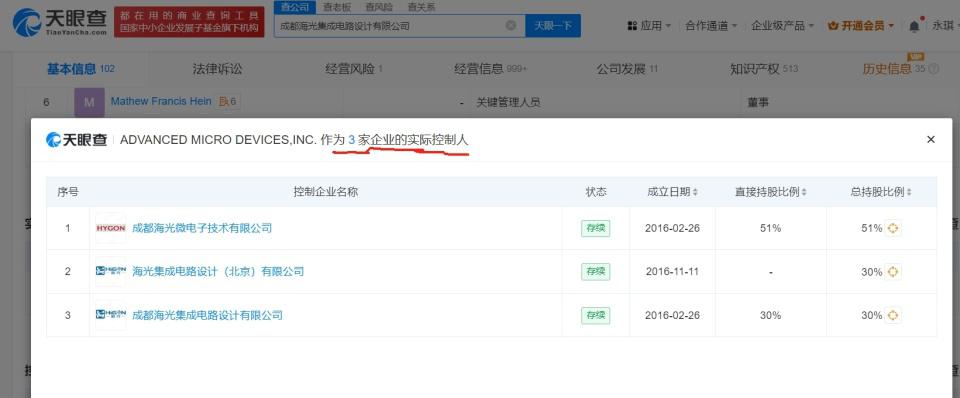Click the equity chart icon for 成都海光集成电路设计有限公司
Image resolution: width=960 pixels, height=398 pixels.
click(893, 315)
